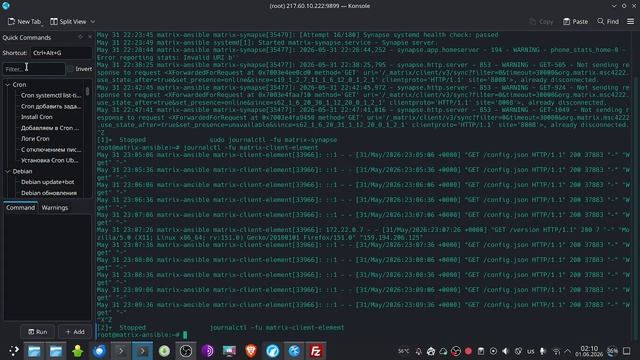
Task: Click the terminal prompt line
Action: [142, 335]
